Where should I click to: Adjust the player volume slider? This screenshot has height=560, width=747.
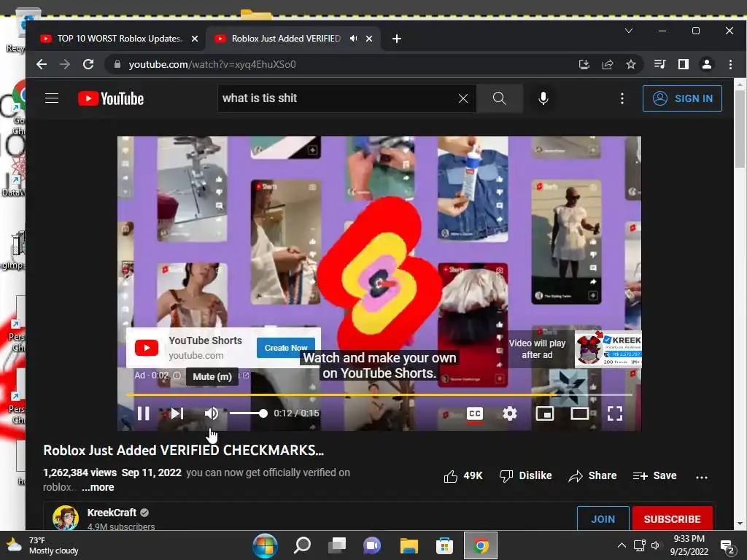pyautogui.click(x=248, y=413)
